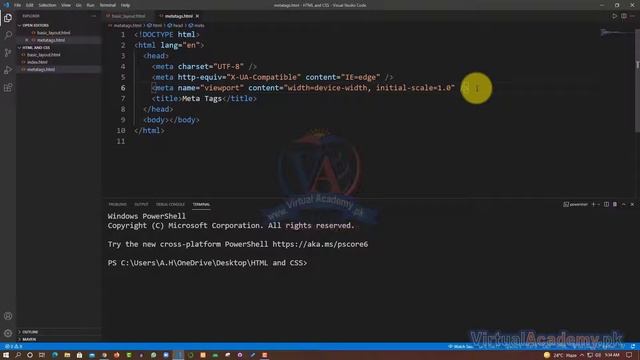
Task: Open the Selection menu
Action: pyautogui.click(x=47, y=5)
